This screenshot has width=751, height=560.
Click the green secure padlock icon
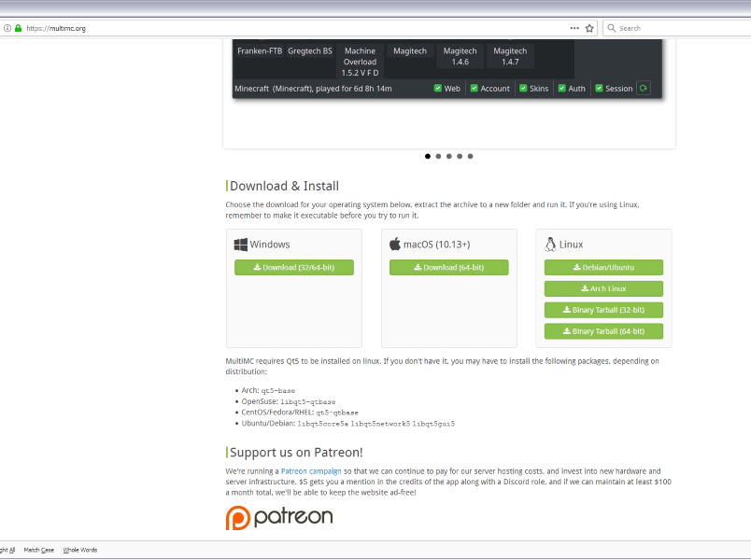(x=18, y=28)
